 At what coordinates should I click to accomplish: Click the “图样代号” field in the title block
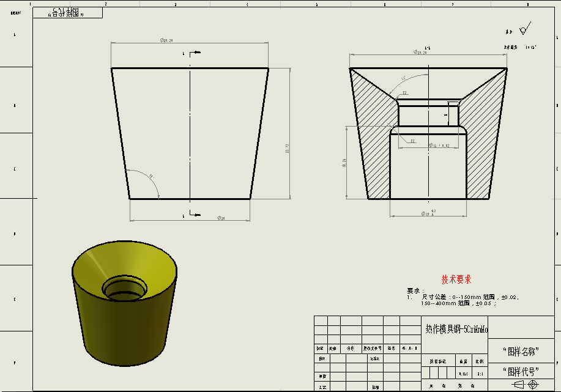[521, 372]
